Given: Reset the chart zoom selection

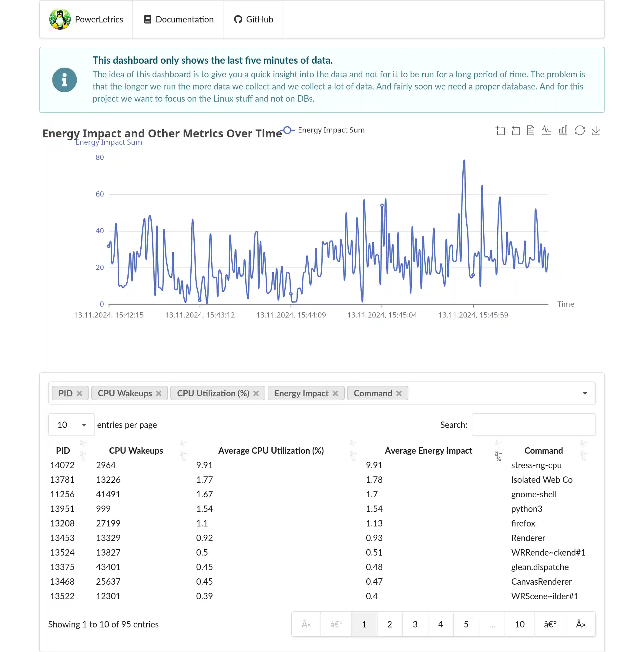Looking at the screenshot, I should tap(515, 131).
